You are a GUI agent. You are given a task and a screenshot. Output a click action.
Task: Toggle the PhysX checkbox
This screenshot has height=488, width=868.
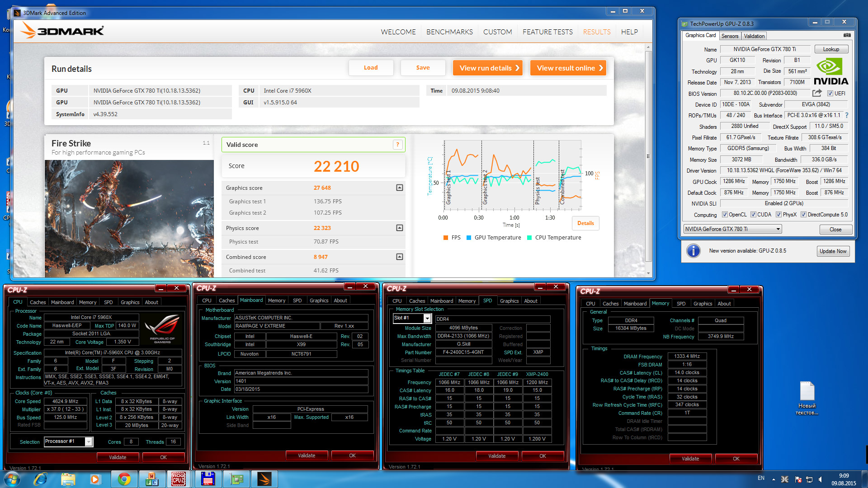click(778, 215)
